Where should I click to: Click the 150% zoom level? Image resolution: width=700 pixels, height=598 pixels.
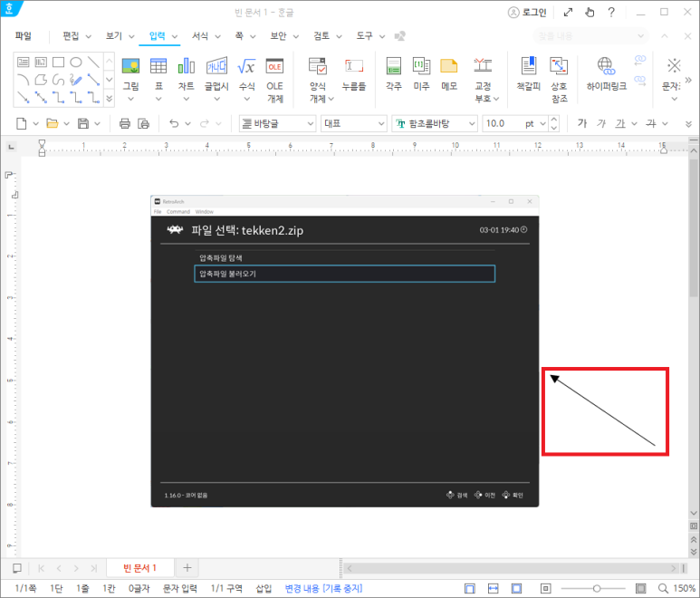[684, 588]
